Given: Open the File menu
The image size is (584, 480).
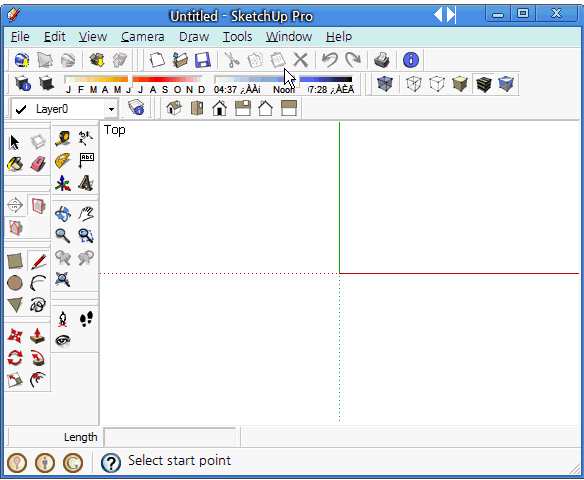Looking at the screenshot, I should tap(20, 37).
